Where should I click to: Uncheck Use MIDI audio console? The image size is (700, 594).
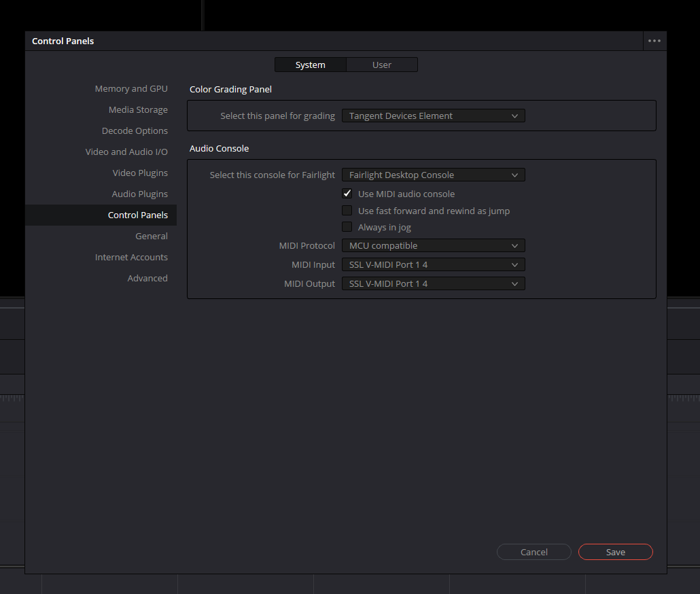pyautogui.click(x=347, y=193)
